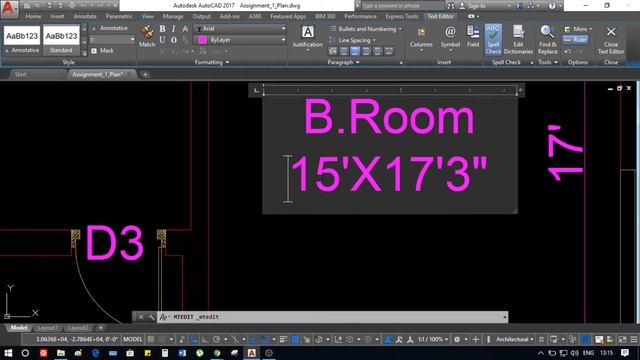Open the View ribbon tab
640x360 pixels.
click(147, 16)
